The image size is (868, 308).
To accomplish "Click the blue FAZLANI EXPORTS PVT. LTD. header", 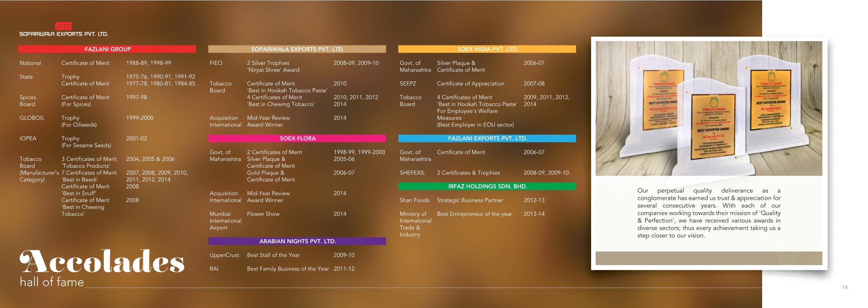I will point(487,138).
